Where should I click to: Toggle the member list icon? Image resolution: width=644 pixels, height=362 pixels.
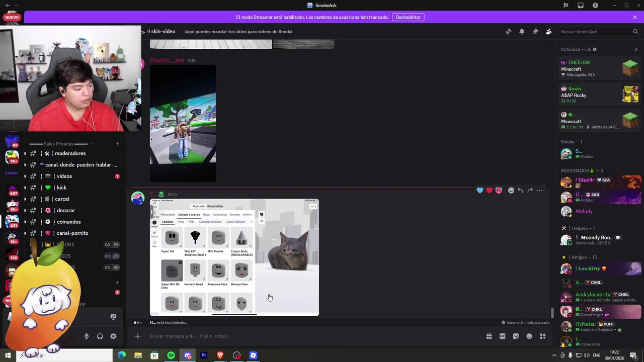[x=549, y=31]
